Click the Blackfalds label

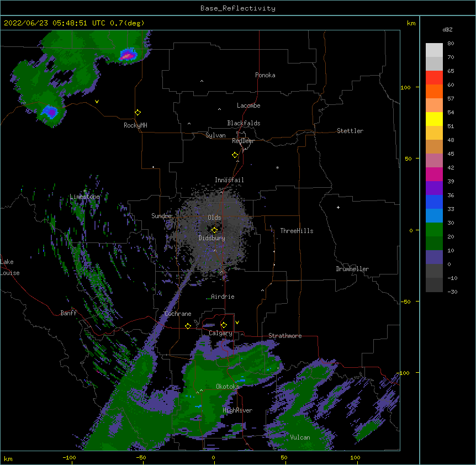coord(244,123)
